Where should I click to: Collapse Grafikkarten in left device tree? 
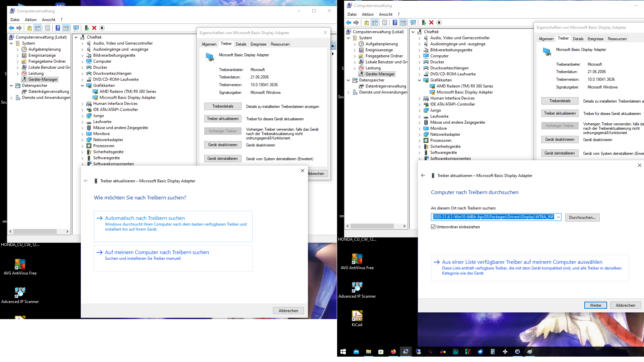coord(83,86)
